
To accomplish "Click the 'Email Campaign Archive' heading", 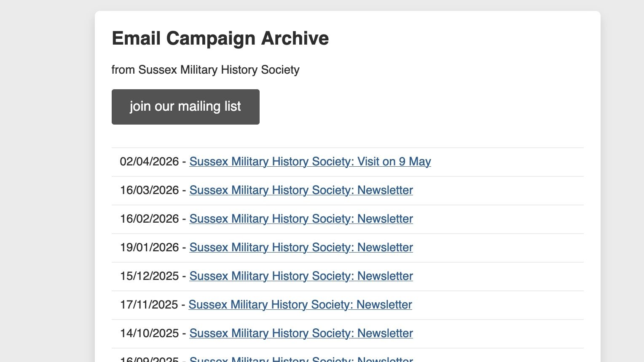I will pos(220,38).
